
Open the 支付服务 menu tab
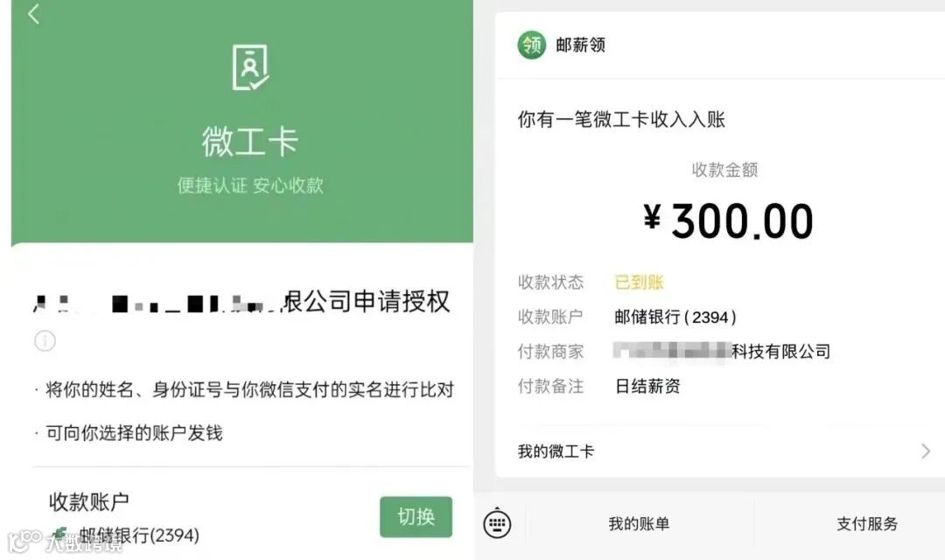(x=866, y=523)
